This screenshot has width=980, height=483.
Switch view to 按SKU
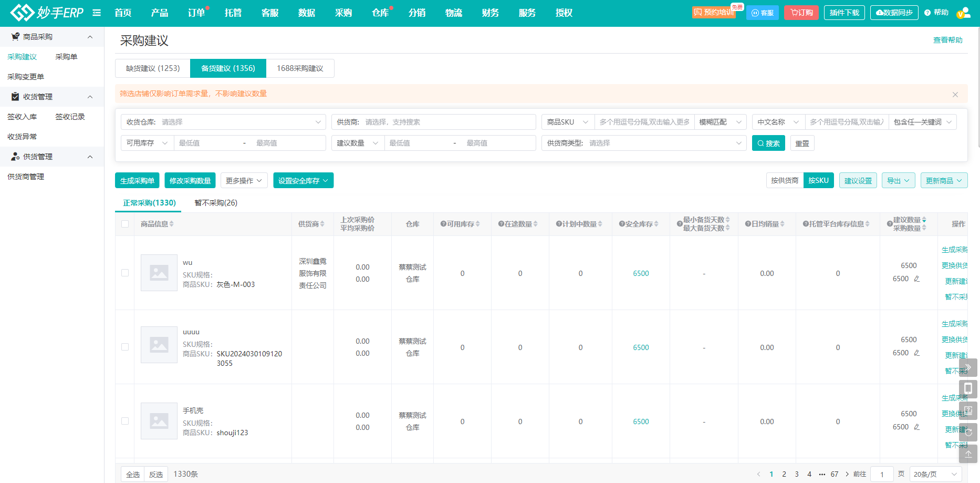(x=818, y=180)
